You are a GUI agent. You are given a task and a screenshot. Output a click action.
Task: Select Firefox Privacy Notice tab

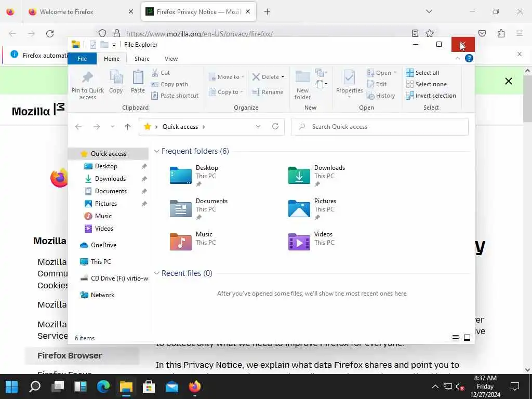[198, 12]
